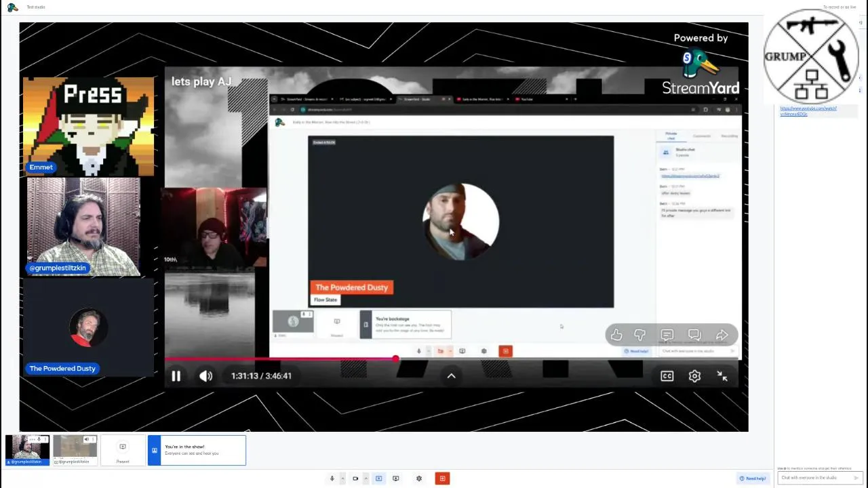Pause the embedded video playback
This screenshot has height=488, width=868.
coord(176,375)
